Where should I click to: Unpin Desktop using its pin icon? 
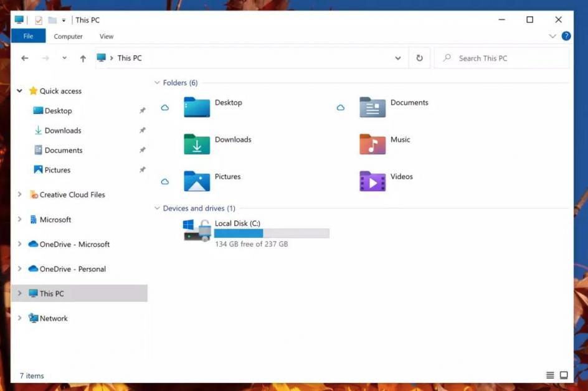click(x=142, y=111)
